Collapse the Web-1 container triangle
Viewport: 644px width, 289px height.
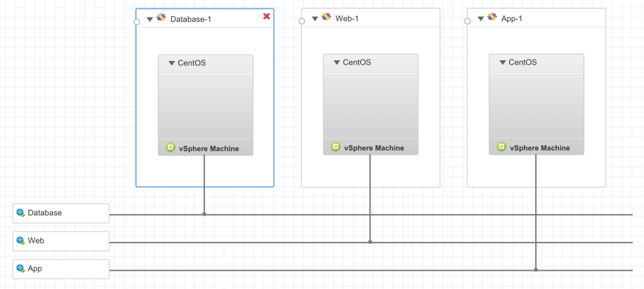pyautogui.click(x=315, y=19)
